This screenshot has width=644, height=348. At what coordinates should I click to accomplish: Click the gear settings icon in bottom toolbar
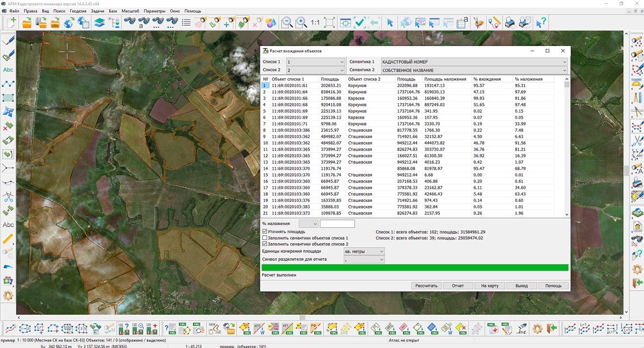click(537, 328)
